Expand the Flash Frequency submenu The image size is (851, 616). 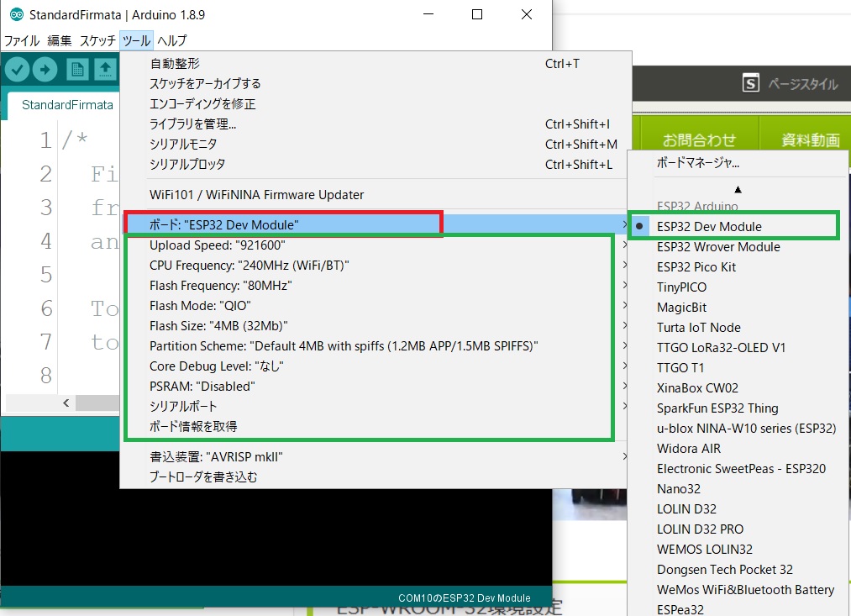coord(376,286)
